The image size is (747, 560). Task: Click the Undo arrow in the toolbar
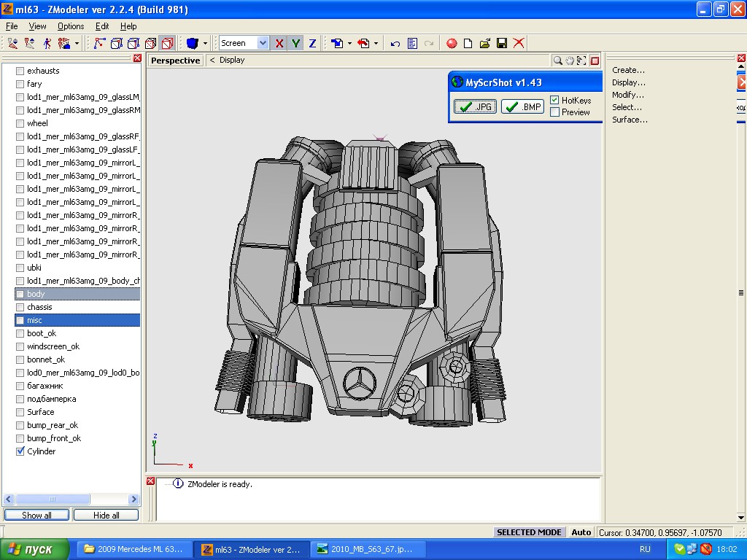[395, 43]
